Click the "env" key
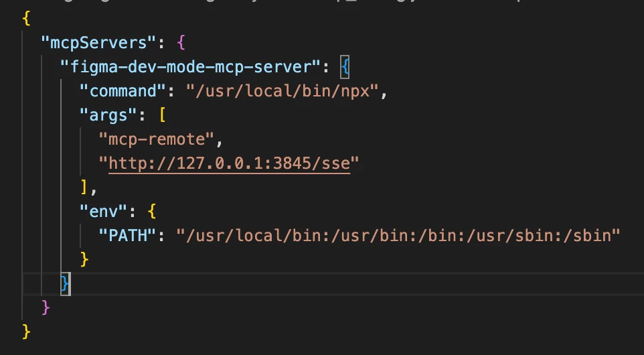Screen dimensions: 644x355 tap(104, 212)
